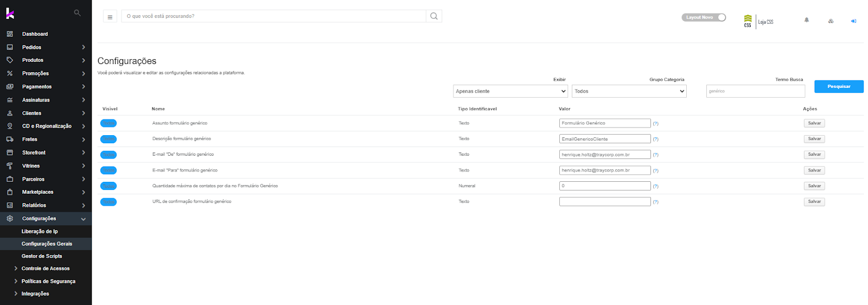Click the Assinaturas icon in sidebar
868x305 pixels.
tap(10, 100)
